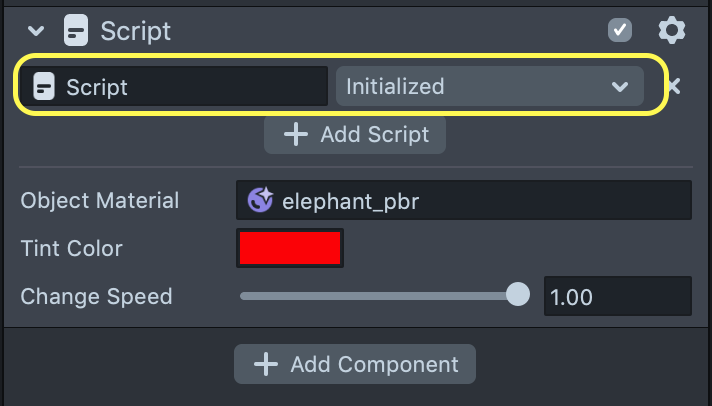Screen dimensions: 712x406
Task: Open the red Tint Color swatch
Action: tap(290, 248)
